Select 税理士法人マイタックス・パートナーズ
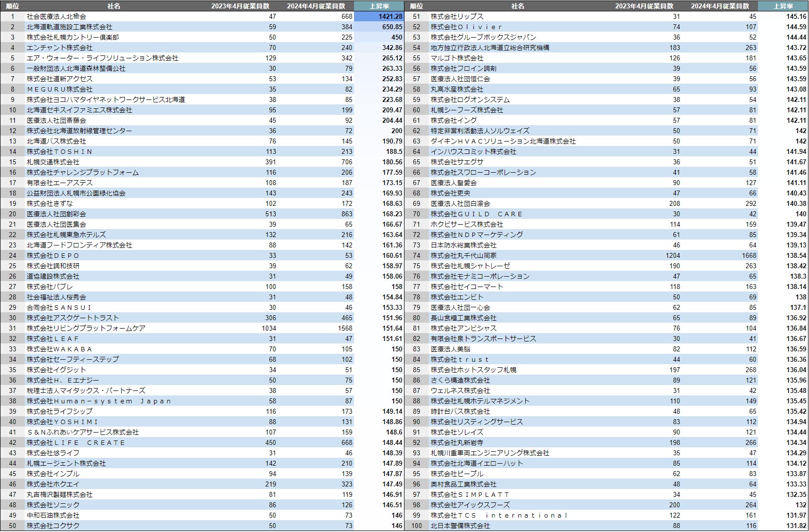809x532 pixels. tap(86, 390)
